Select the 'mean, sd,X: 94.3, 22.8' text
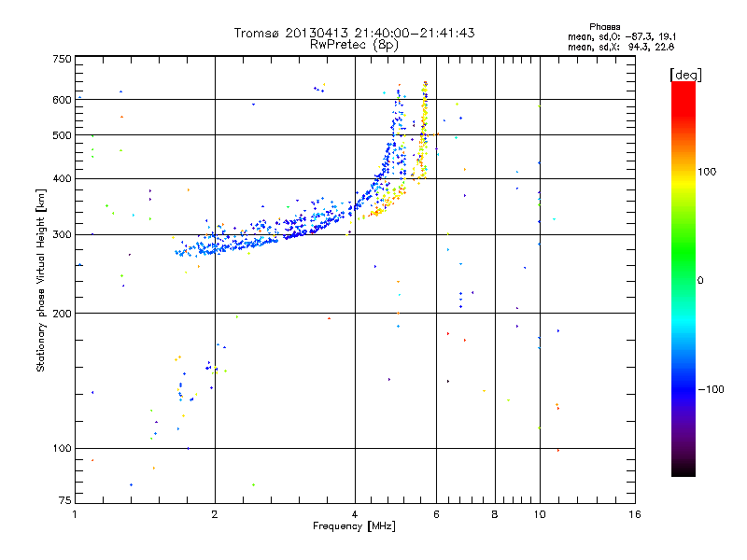The height and width of the screenshot is (560, 747). [x=621, y=48]
